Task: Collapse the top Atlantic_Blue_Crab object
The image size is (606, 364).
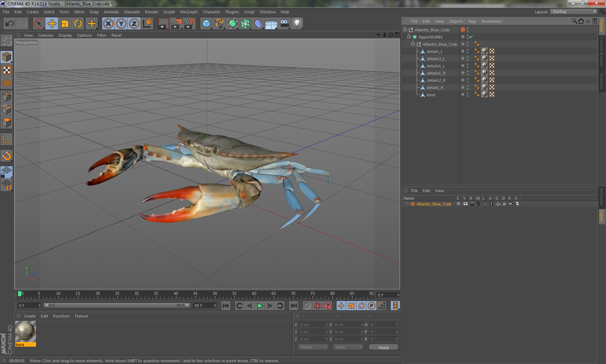Action: [405, 30]
